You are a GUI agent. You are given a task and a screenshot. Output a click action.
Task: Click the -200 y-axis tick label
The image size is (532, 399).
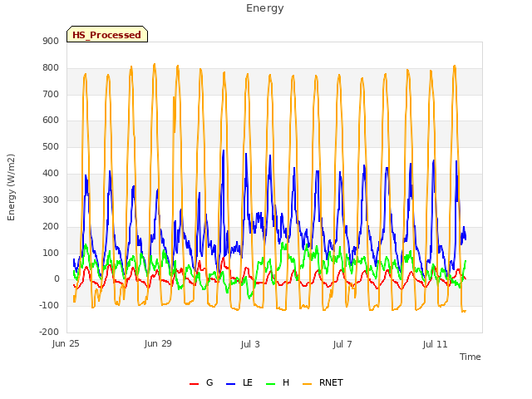(x=49, y=332)
